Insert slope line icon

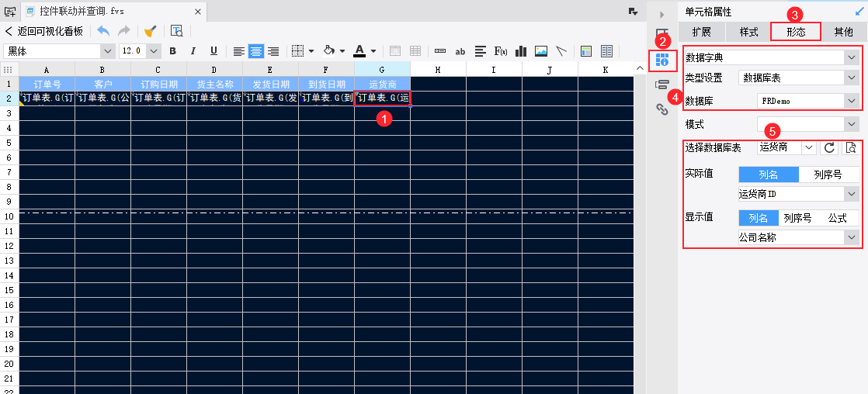(562, 51)
